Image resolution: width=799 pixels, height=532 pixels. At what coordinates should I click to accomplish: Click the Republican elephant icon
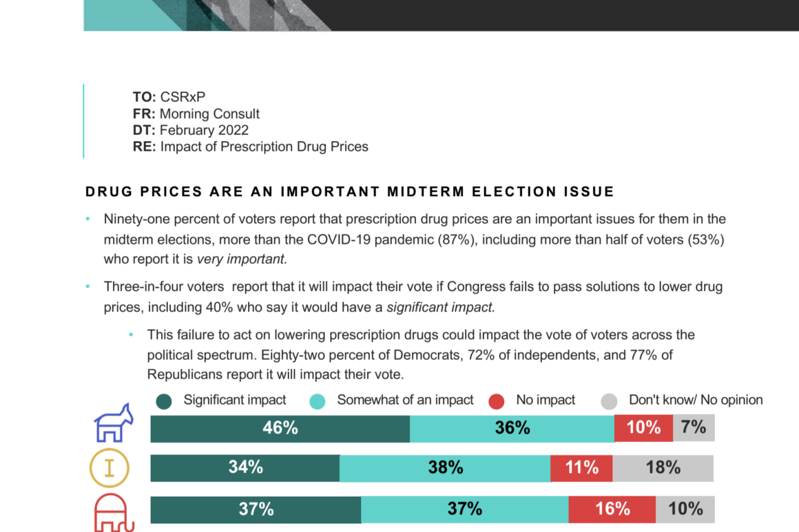(x=112, y=513)
